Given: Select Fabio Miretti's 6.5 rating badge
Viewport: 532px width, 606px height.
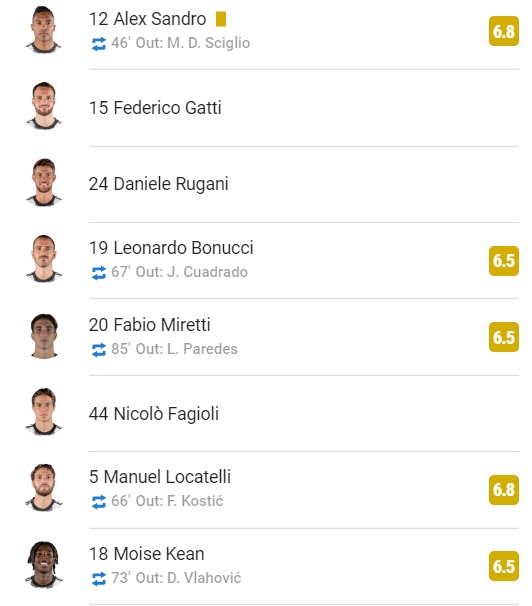Looking at the screenshot, I should 503,337.
